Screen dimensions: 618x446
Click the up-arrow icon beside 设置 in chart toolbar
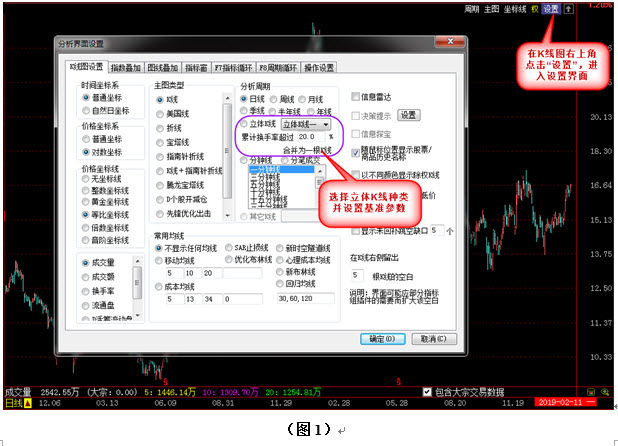click(568, 9)
